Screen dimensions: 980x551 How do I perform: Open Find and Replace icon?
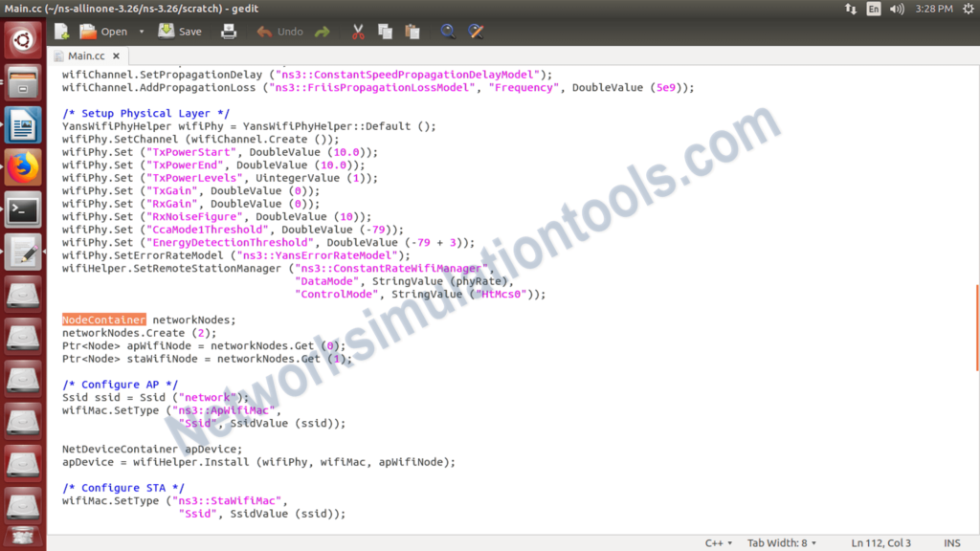click(476, 31)
